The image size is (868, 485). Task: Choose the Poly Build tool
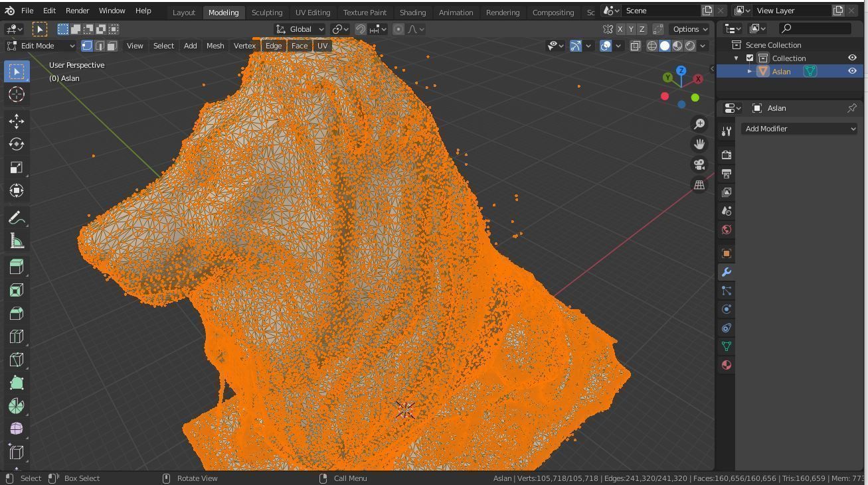(x=17, y=383)
